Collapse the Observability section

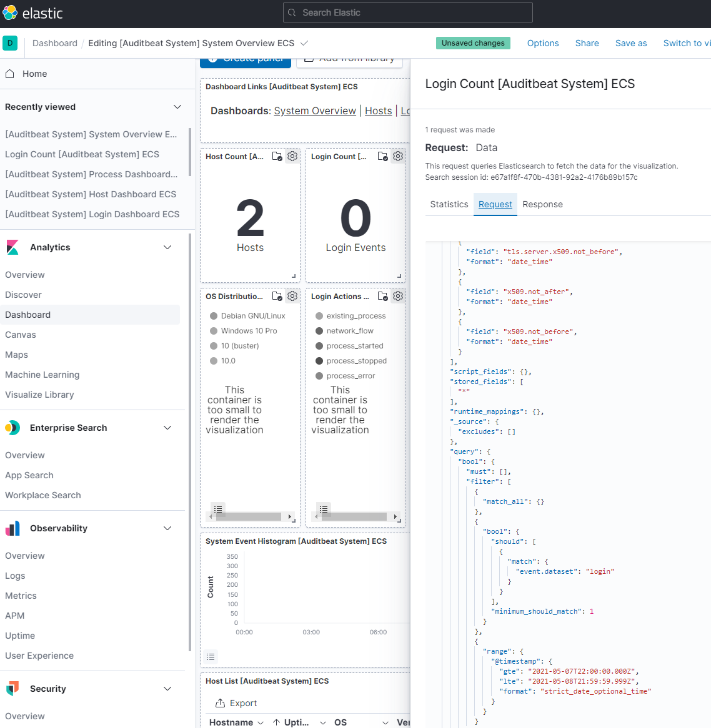167,528
